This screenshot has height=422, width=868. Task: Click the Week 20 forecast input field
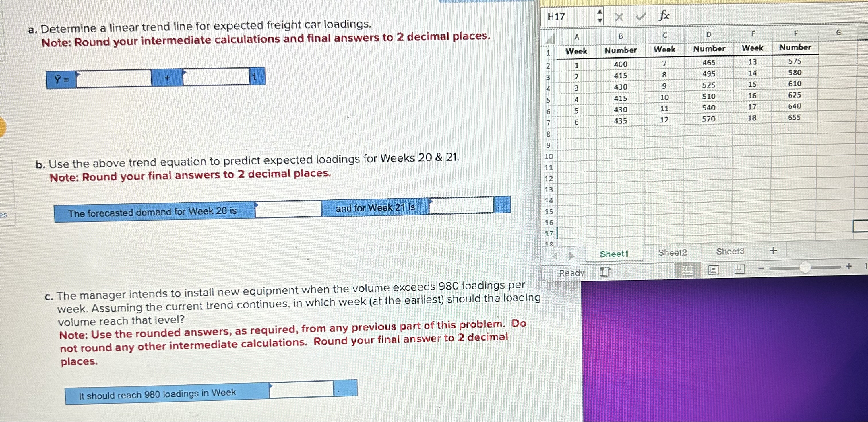(288, 209)
